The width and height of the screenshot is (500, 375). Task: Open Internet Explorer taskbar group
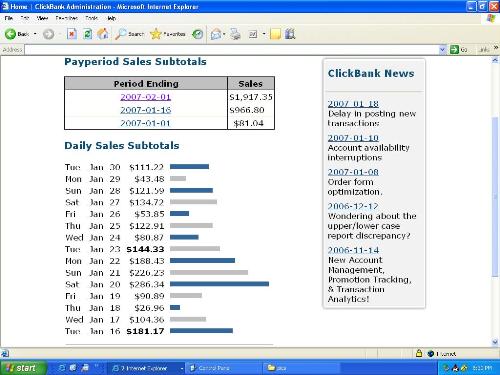coord(147,368)
